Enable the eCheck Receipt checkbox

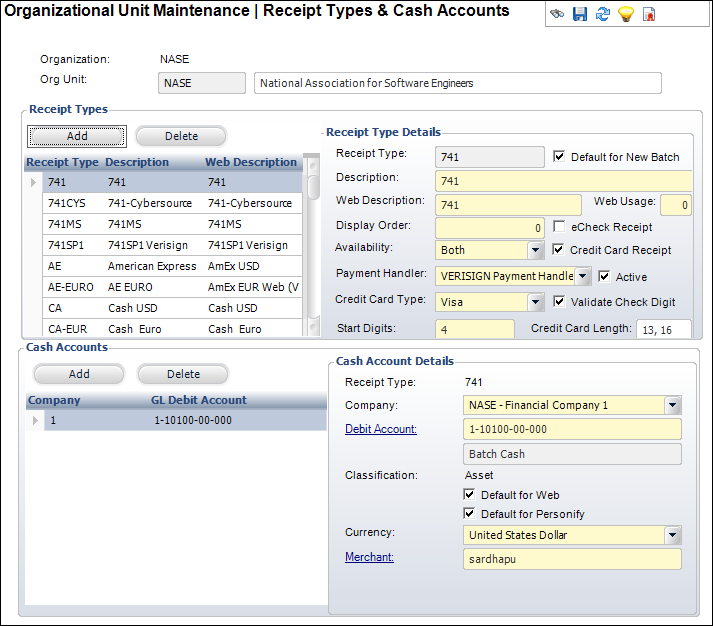click(x=560, y=227)
